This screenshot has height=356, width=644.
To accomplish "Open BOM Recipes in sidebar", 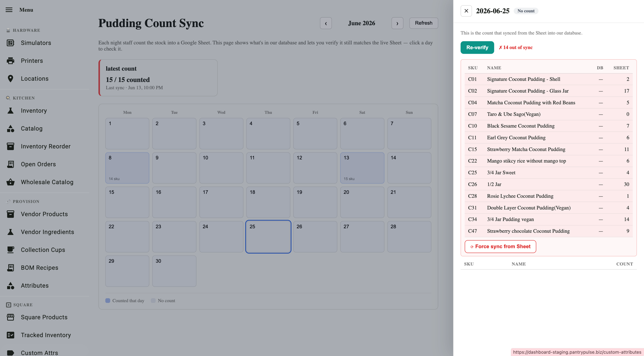I will pos(40,268).
